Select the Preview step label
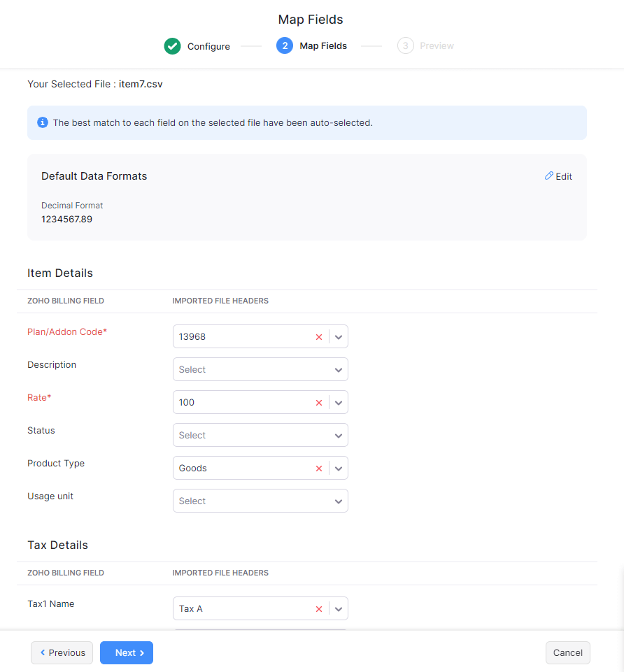Viewport: 624px width, 672px height. click(437, 46)
